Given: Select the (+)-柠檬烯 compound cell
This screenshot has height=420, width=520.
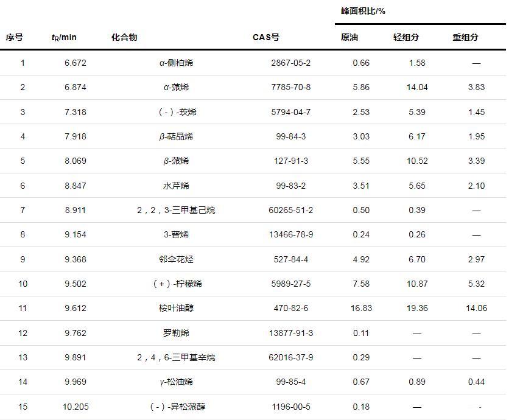Looking at the screenshot, I should [176, 284].
